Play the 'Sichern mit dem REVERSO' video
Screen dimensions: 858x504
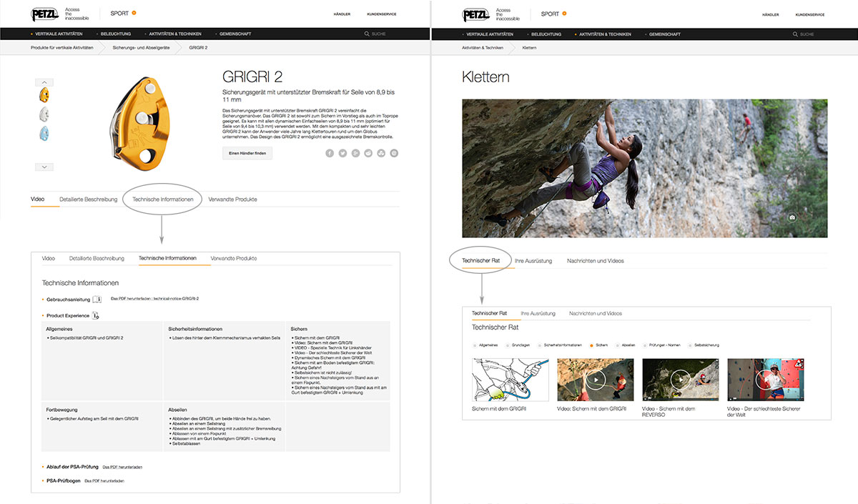coord(680,379)
